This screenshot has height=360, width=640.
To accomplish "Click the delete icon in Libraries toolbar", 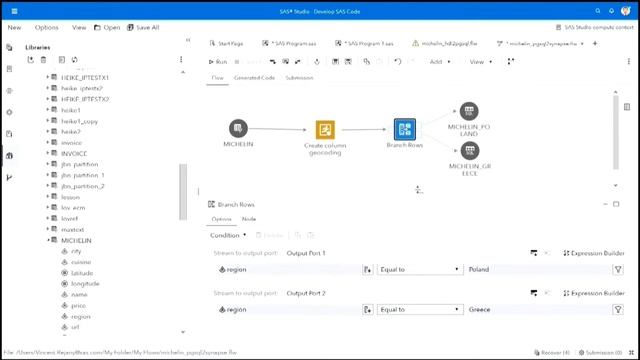I will pos(43,60).
